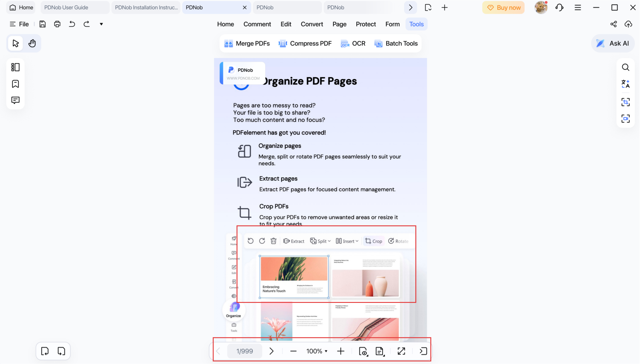Print the PDF using the printer icon
Image resolution: width=640 pixels, height=364 pixels.
(57, 24)
